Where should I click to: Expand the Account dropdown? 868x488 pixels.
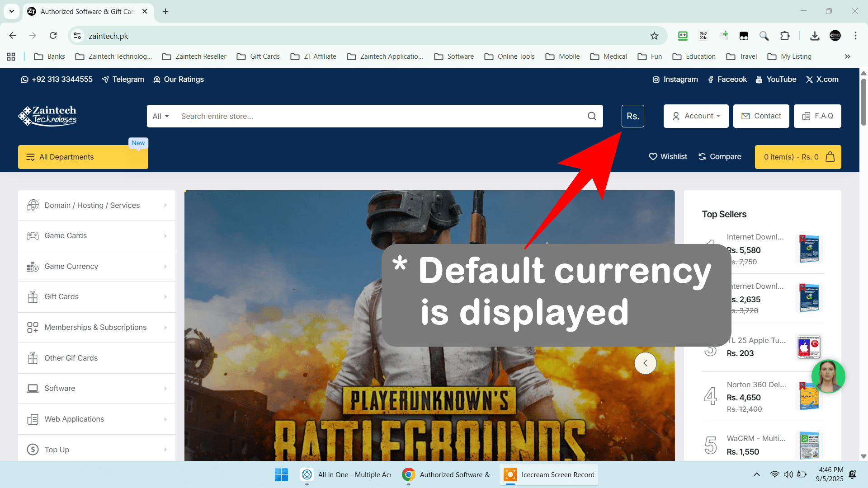coord(696,116)
